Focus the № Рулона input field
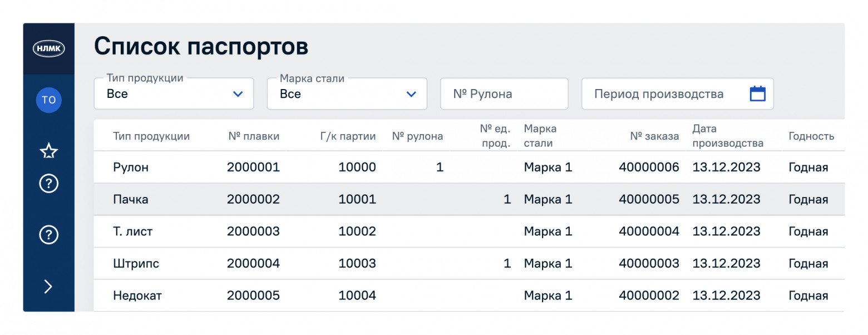 point(504,93)
